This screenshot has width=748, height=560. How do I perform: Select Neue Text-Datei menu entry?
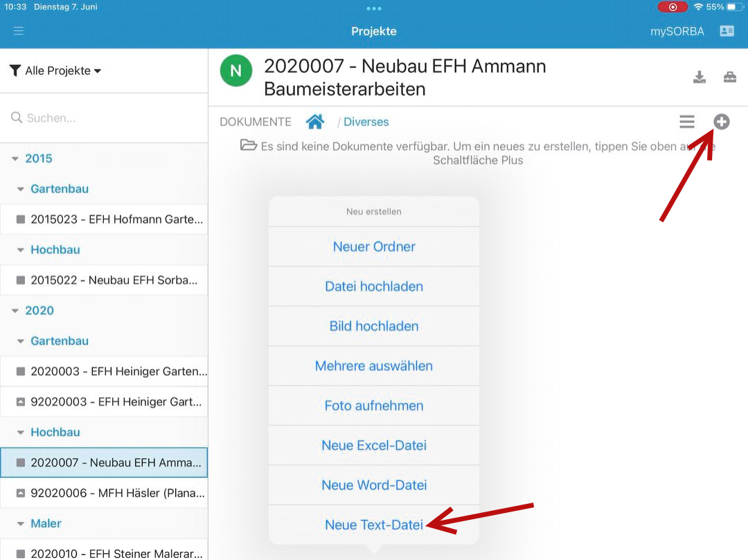374,525
